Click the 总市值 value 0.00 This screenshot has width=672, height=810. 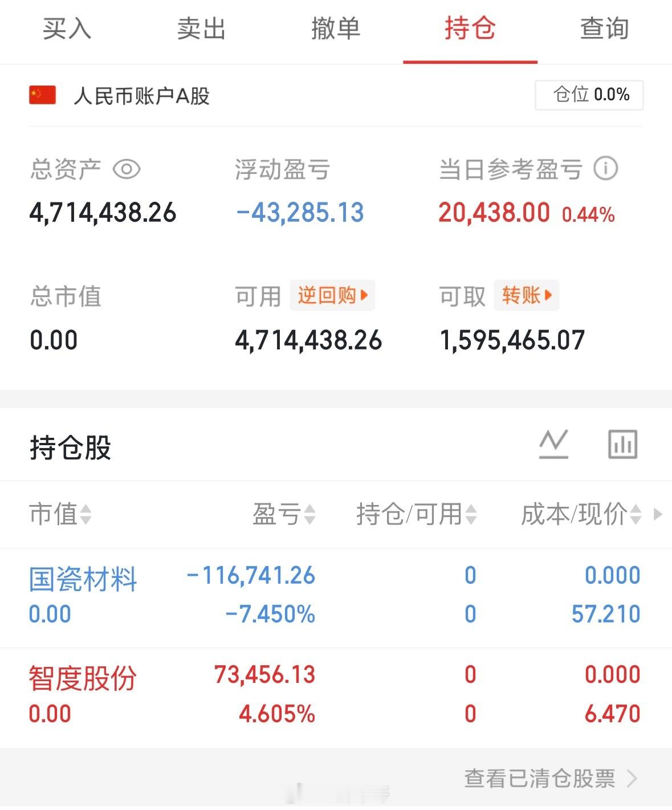tap(54, 341)
